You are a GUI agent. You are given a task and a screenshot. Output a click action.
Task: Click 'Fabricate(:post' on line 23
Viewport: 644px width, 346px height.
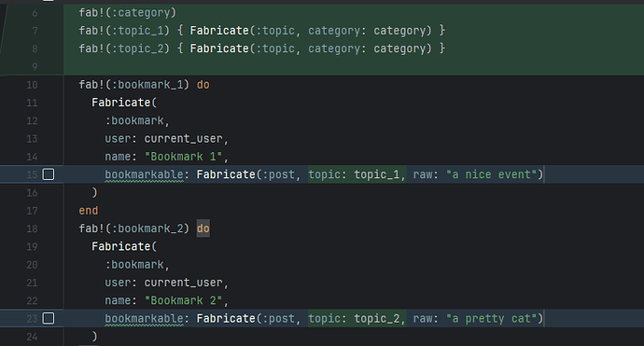[x=245, y=319]
